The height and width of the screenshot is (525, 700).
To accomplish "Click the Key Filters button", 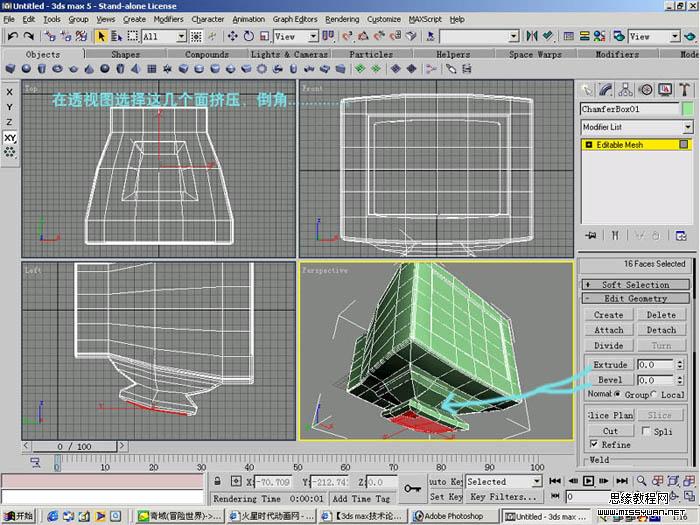I will (503, 497).
